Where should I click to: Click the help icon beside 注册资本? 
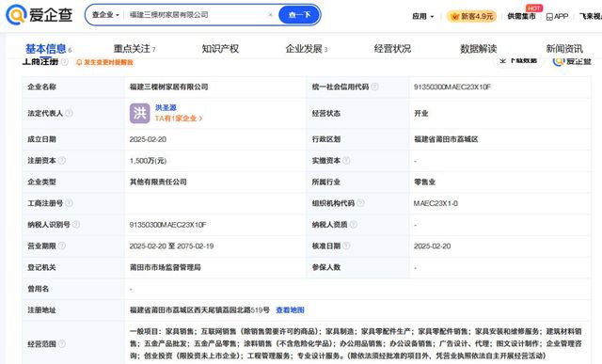click(x=62, y=161)
